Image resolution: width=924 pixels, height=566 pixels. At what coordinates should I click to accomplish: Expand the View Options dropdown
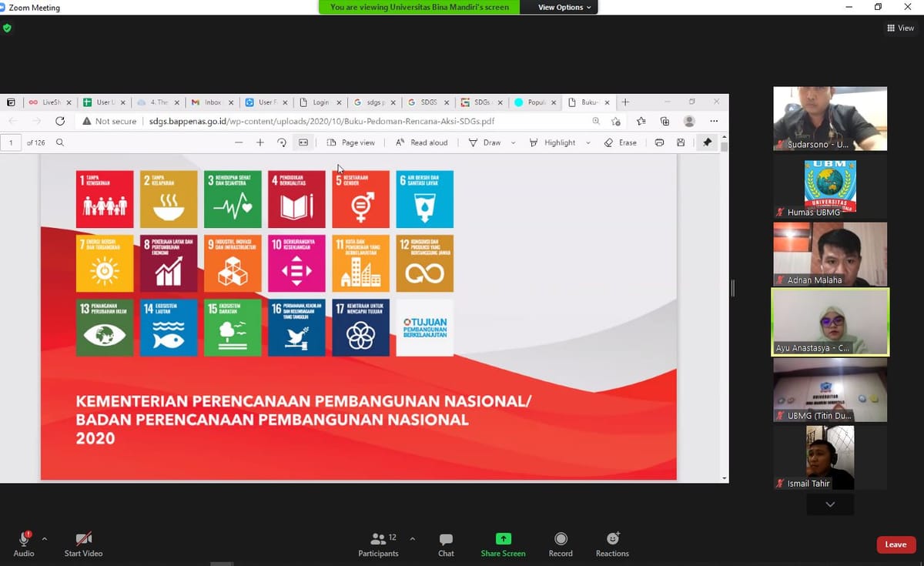(x=564, y=7)
